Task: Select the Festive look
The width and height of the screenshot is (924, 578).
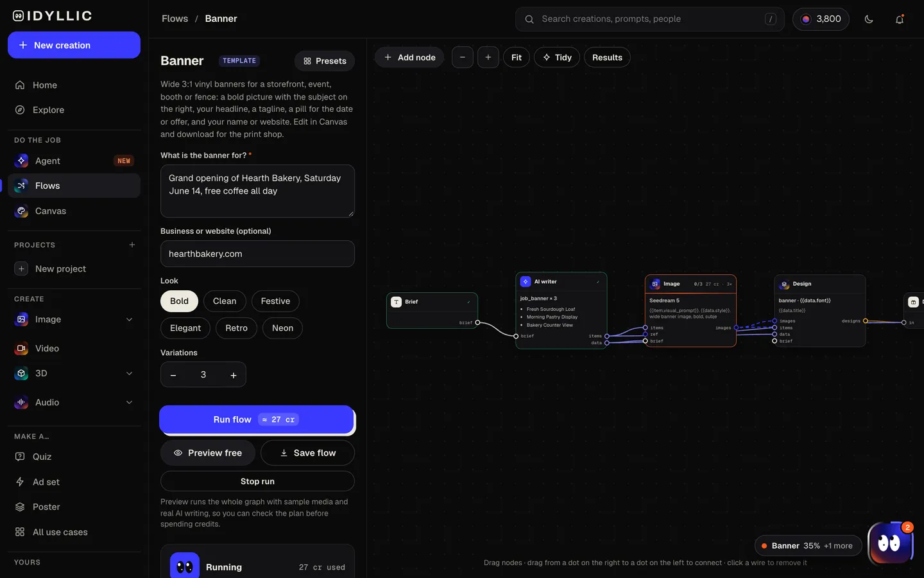Action: (x=275, y=301)
